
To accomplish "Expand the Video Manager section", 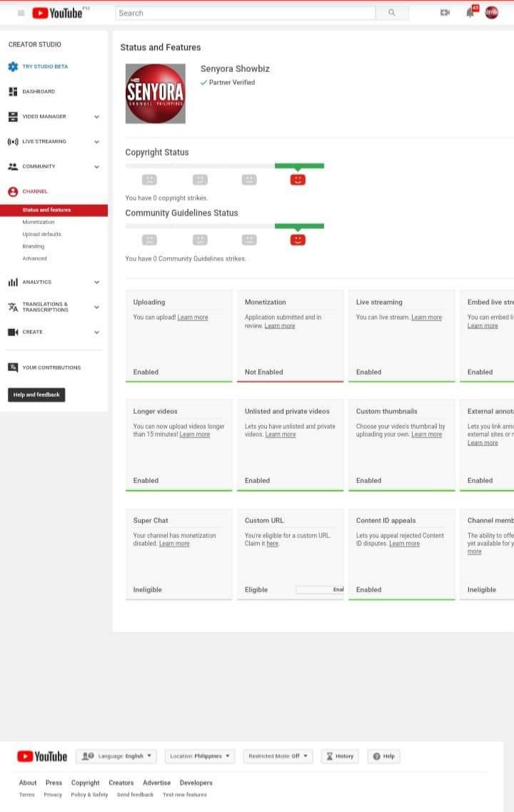I will (x=96, y=116).
